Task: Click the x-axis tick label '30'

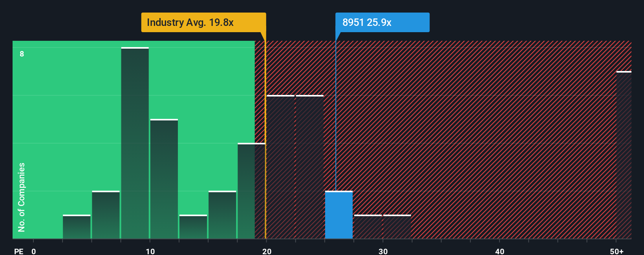Action: (383, 251)
